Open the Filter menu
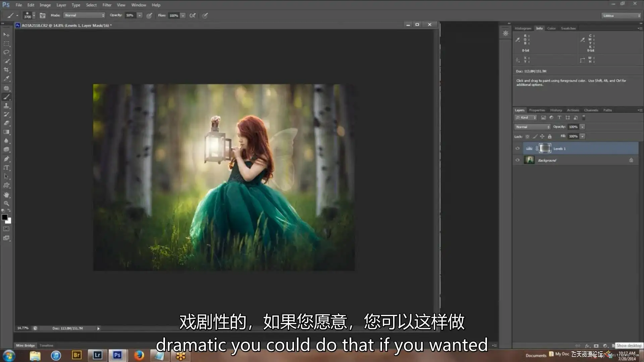The width and height of the screenshot is (644, 362). [x=107, y=5]
